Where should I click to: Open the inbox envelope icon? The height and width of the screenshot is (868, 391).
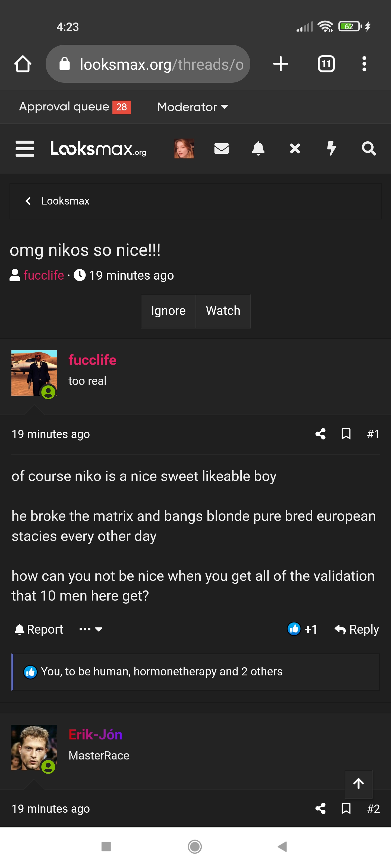pos(221,148)
